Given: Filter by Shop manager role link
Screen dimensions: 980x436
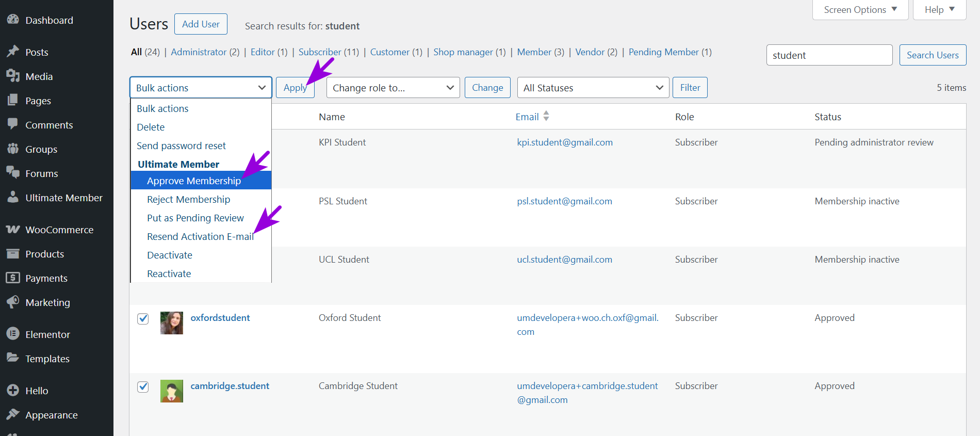Looking at the screenshot, I should pos(463,52).
